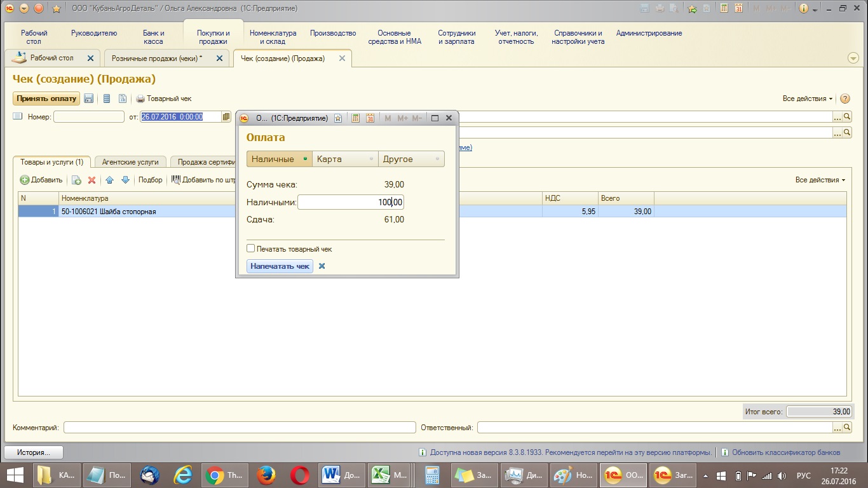
Task: Open calculator icon in the payment dialog
Action: 356,118
